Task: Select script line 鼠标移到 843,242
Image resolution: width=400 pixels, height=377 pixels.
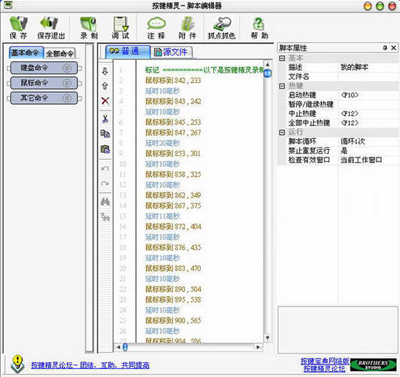Action: coord(173,101)
